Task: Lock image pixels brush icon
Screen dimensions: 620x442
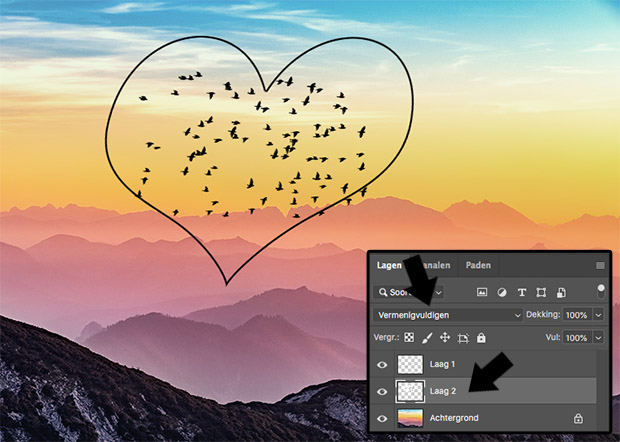Action: tap(427, 338)
